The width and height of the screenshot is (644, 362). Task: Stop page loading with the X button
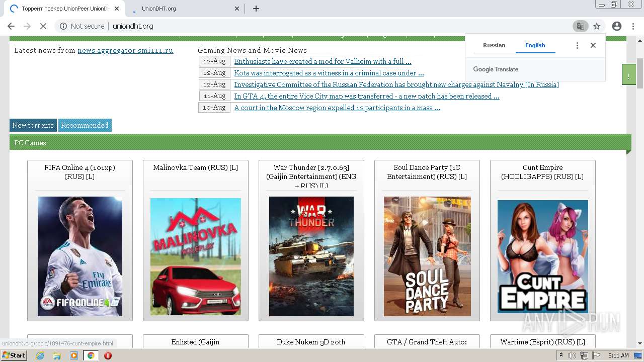(x=43, y=26)
